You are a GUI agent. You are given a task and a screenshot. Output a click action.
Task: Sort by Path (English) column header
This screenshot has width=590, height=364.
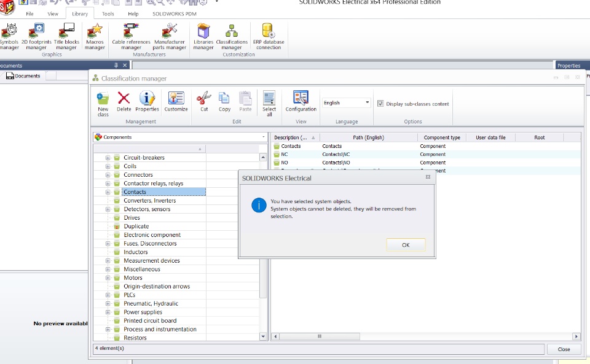click(368, 137)
